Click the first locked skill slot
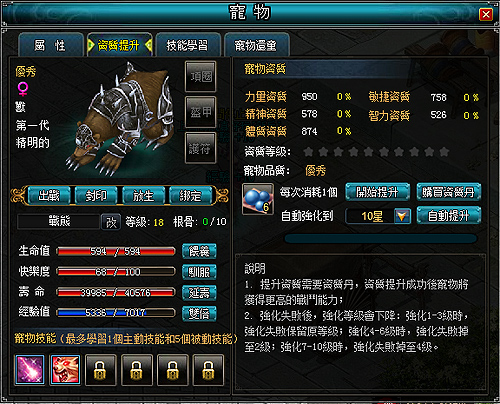Viewport: 500px width, 404px height. pyautogui.click(x=101, y=370)
